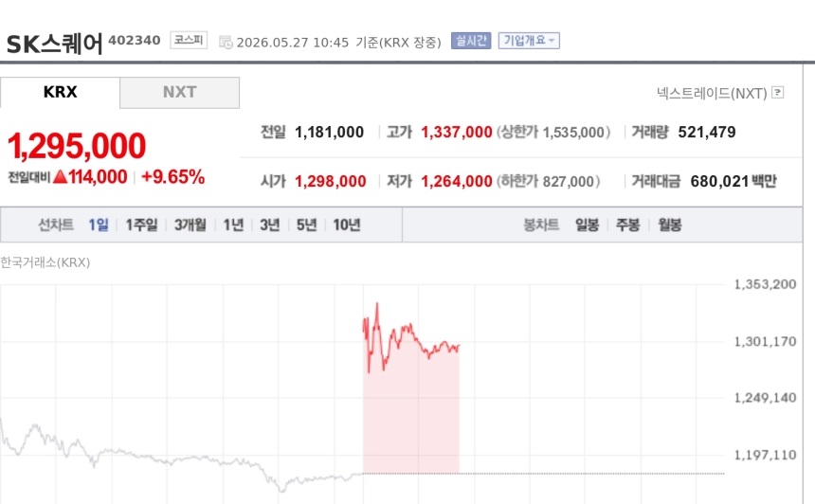Click the calendar clock icon beside the date
This screenshot has width=815, height=504.
[226, 42]
